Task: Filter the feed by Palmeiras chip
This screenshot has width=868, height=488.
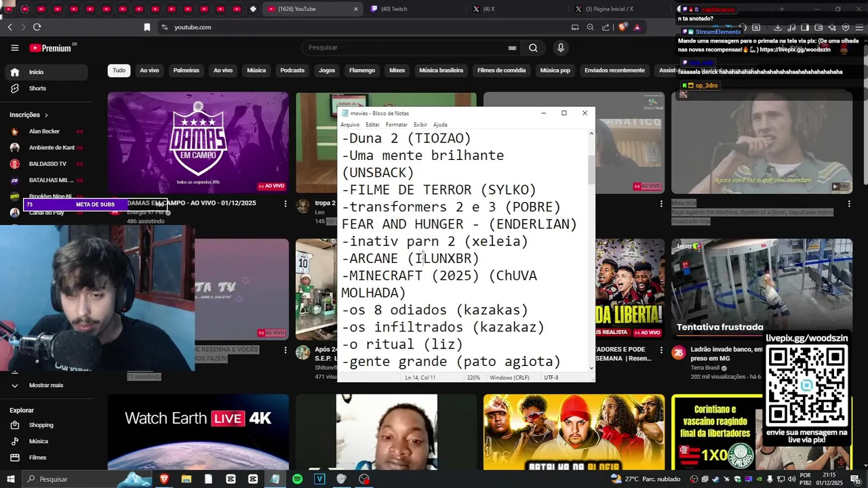Action: [x=186, y=70]
